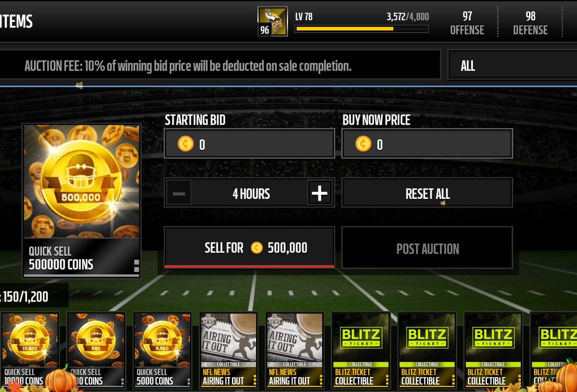Decrease auction duration with minus button
This screenshot has height=392, width=577.
pyautogui.click(x=179, y=193)
